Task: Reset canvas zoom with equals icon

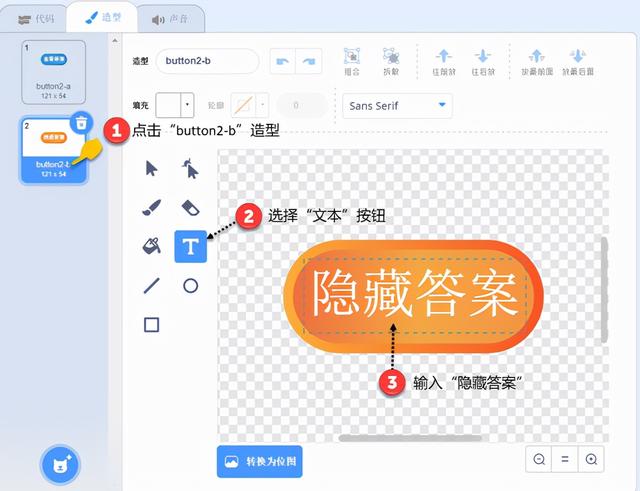Action: 565,459
